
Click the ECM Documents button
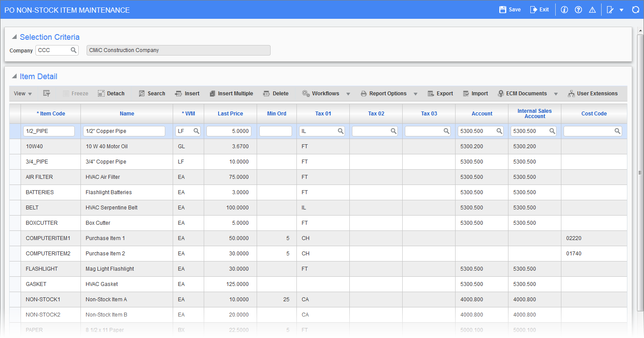(522, 94)
